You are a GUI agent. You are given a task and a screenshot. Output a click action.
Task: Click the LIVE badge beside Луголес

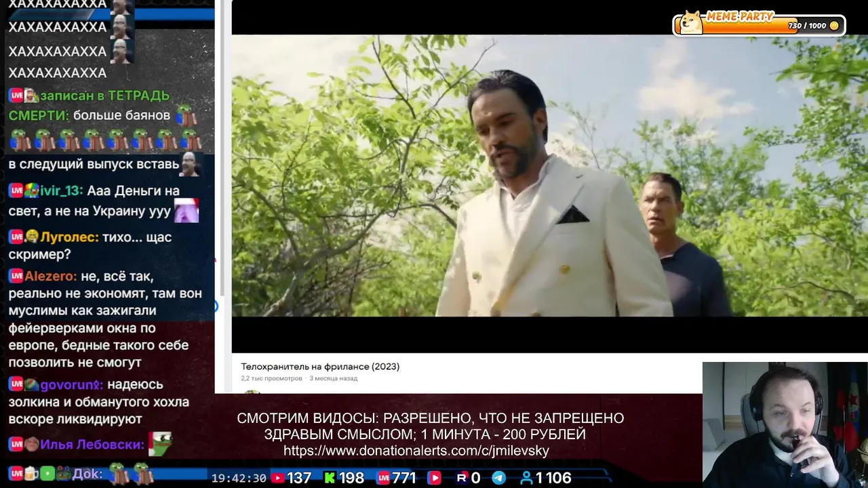[16, 237]
